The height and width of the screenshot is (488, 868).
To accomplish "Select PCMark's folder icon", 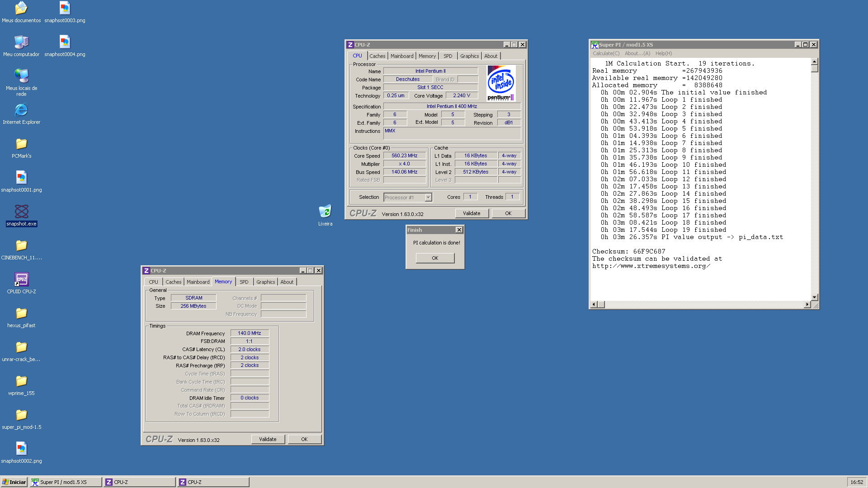I will (x=21, y=144).
